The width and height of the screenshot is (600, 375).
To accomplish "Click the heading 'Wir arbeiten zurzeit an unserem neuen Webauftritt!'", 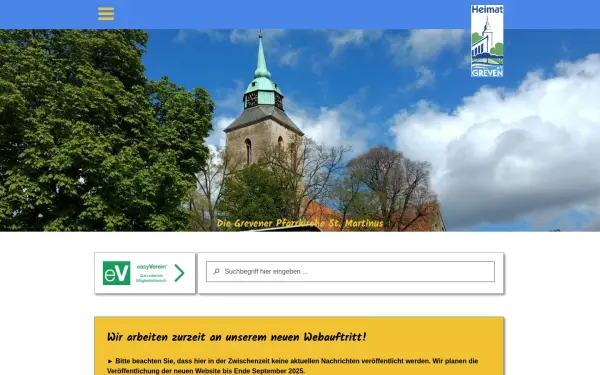I will pos(236,337).
